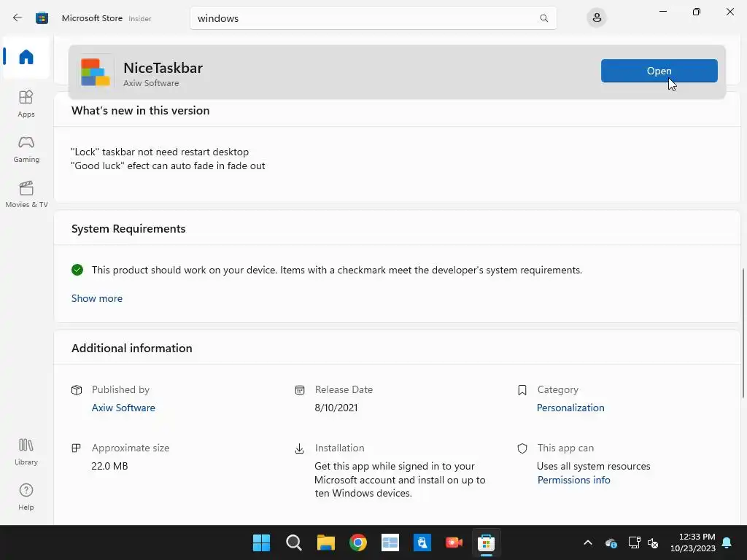The width and height of the screenshot is (747, 560).
Task: Click the This app can shield icon
Action: pyautogui.click(x=522, y=448)
